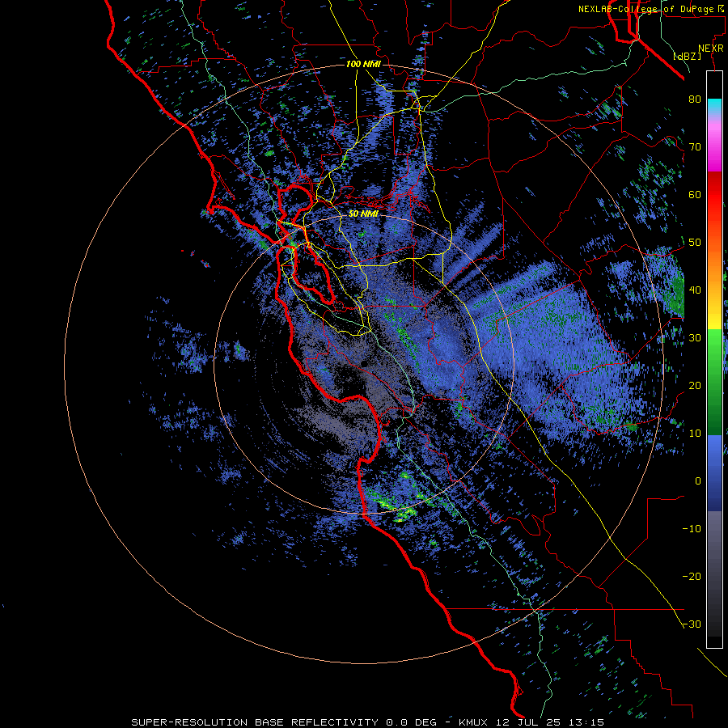Click the 80 value on the dBZ scale

click(695, 99)
